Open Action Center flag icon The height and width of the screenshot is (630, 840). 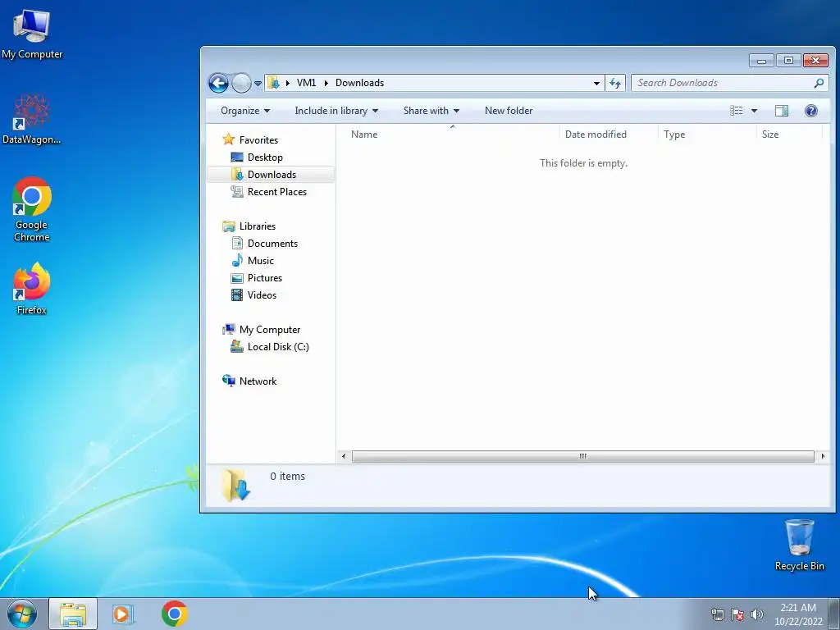pos(737,614)
